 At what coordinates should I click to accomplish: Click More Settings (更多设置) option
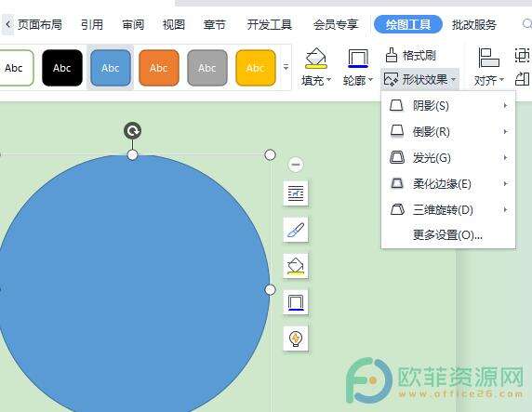[447, 235]
